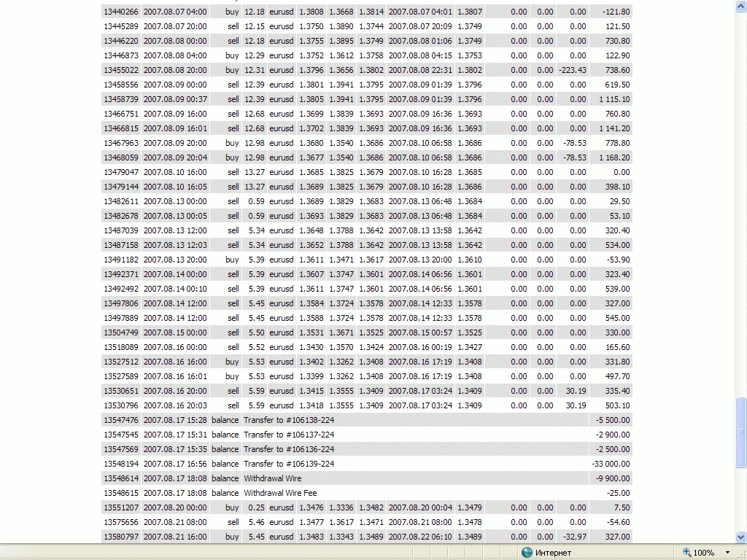Click the swap value -223.43
This screenshot has width=747, height=560.
(x=573, y=70)
